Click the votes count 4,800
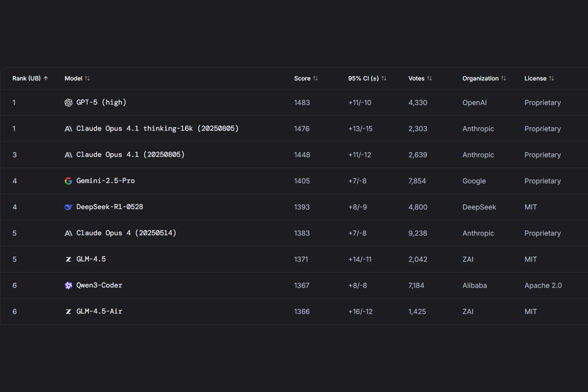This screenshot has width=588, height=392. pos(418,207)
